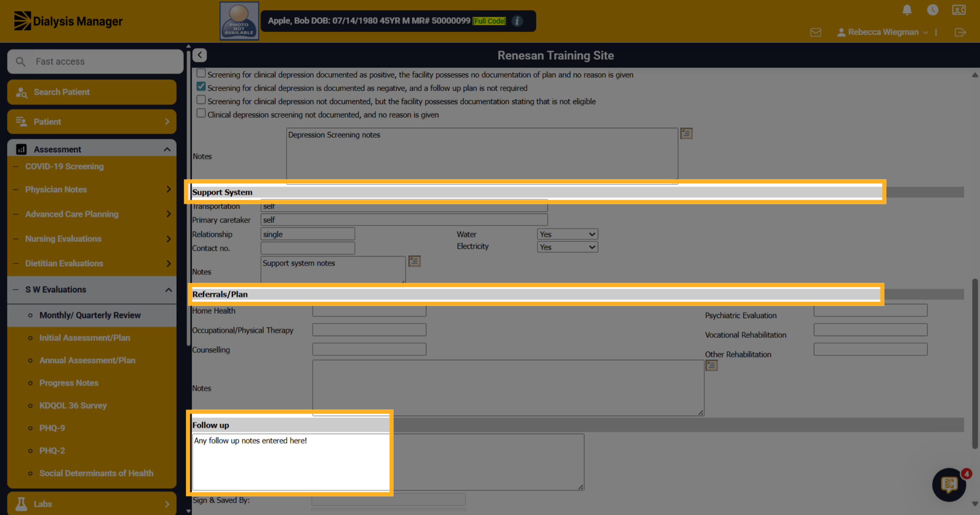
Task: Click the Dialysis Manager logo
Action: [68, 21]
